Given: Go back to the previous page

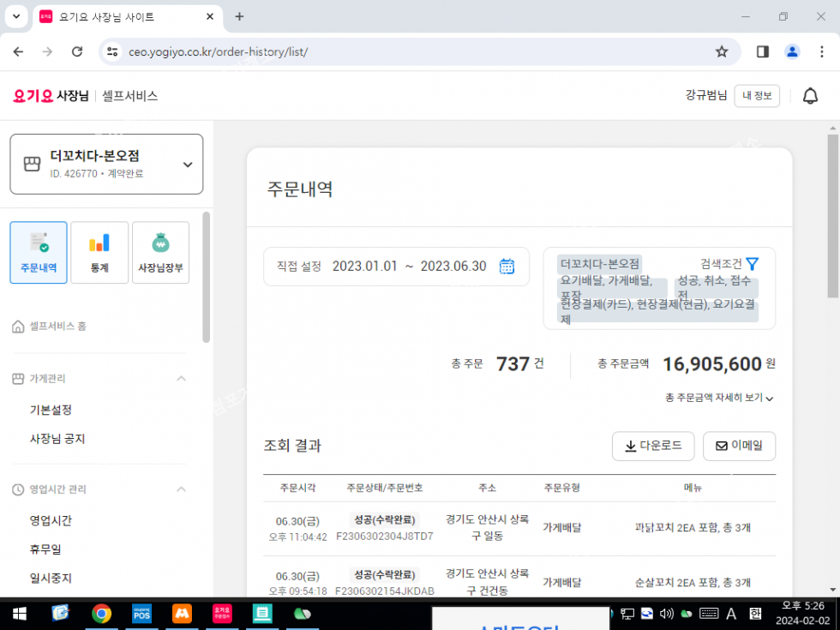Looking at the screenshot, I should pos(18,51).
